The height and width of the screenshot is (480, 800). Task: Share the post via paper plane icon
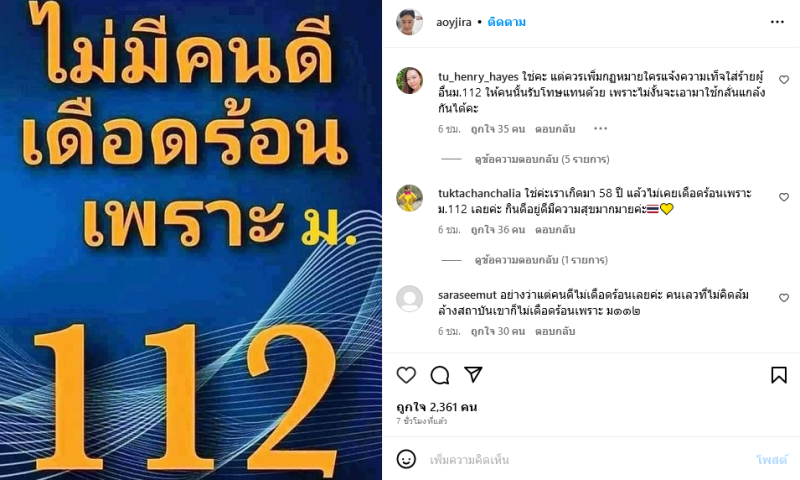tap(473, 374)
